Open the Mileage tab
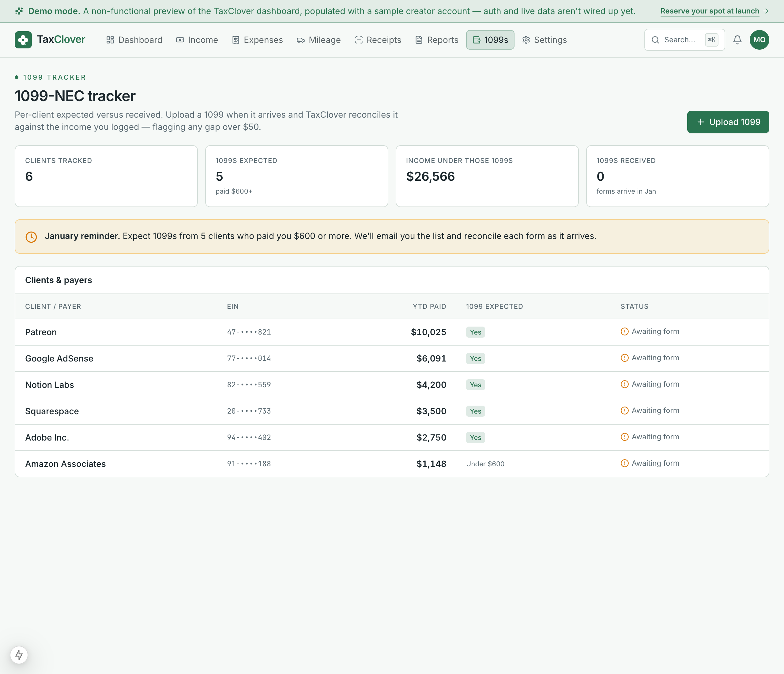The height and width of the screenshot is (674, 784). click(x=318, y=40)
